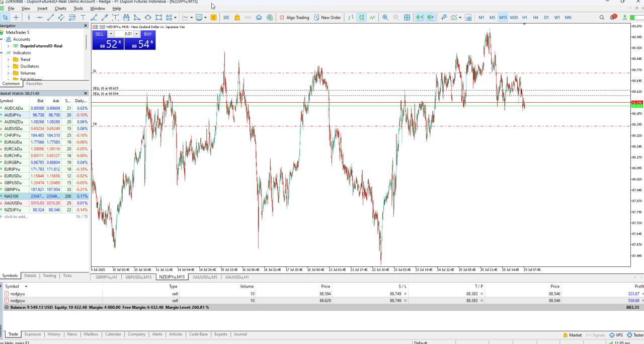Select the equidistant channel tool

[x=61, y=17]
